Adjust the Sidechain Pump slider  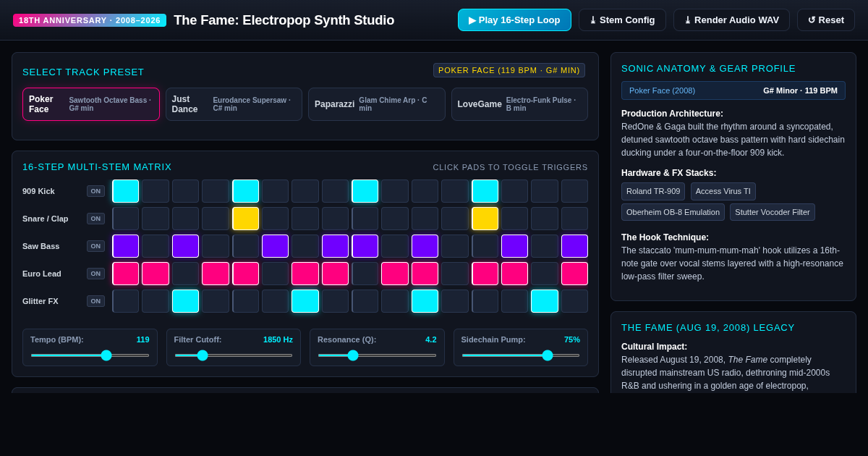point(521,355)
